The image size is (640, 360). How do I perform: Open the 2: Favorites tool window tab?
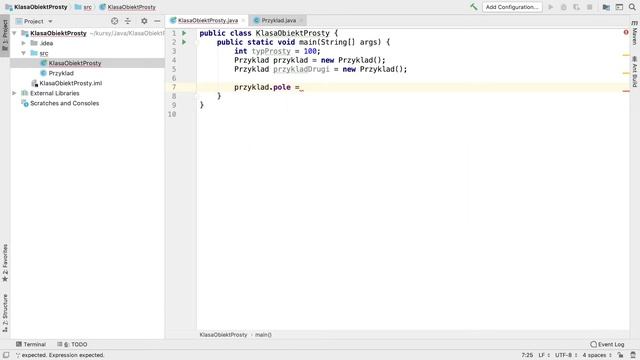(5, 263)
